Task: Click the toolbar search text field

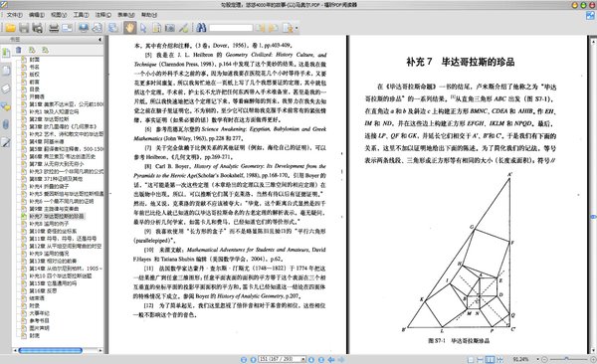Action: (231, 28)
